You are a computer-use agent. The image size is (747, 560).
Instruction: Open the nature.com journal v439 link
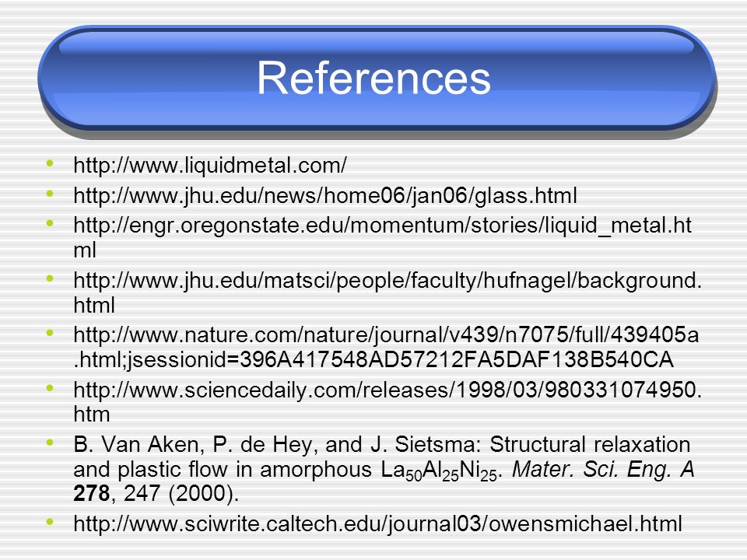point(386,347)
